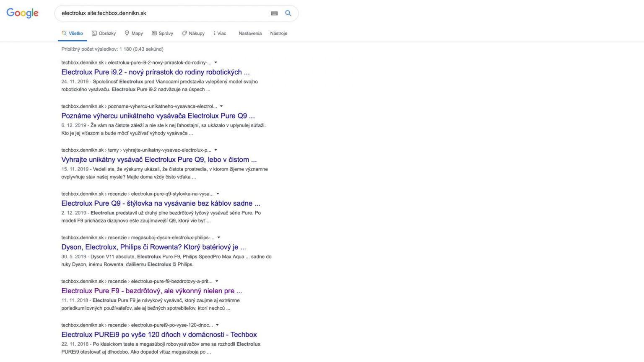Switch to the Mapy tab
The image size is (644, 362).
pos(134,33)
